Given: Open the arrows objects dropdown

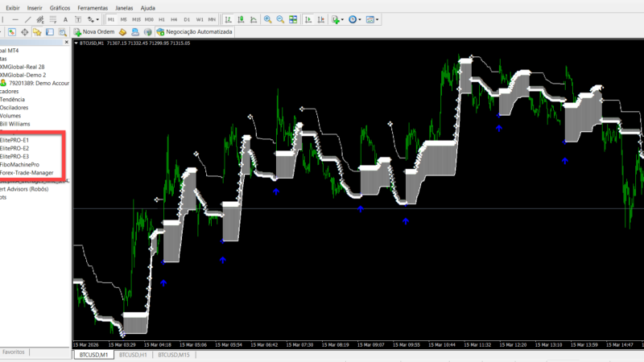Looking at the screenshot, I should (x=93, y=19).
